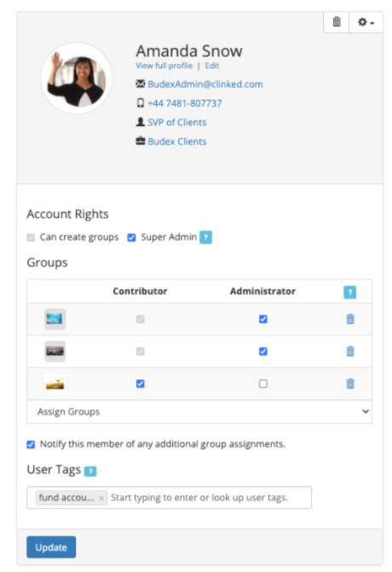Screen dimensions: 392x572
Task: Remove the 'fund accou...' tag via its x
Action: pyautogui.click(x=101, y=498)
